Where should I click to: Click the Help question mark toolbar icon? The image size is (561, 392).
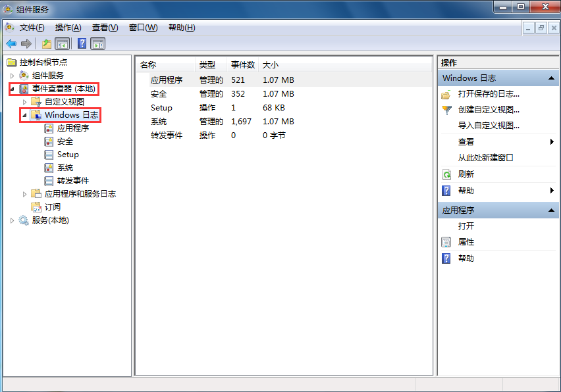click(80, 43)
